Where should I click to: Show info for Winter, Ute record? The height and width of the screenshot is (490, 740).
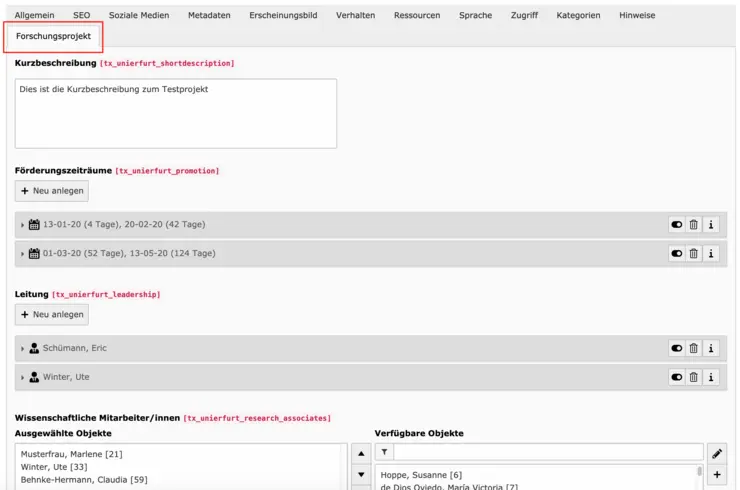[711, 378]
